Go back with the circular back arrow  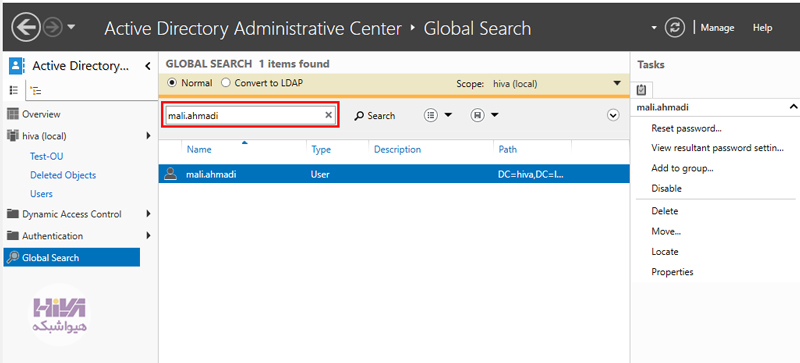[x=26, y=27]
